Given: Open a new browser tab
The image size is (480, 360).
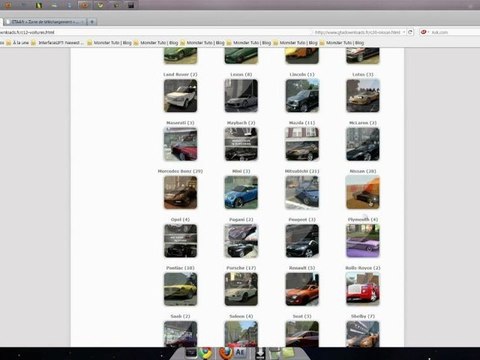Looking at the screenshot, I should [92, 22].
